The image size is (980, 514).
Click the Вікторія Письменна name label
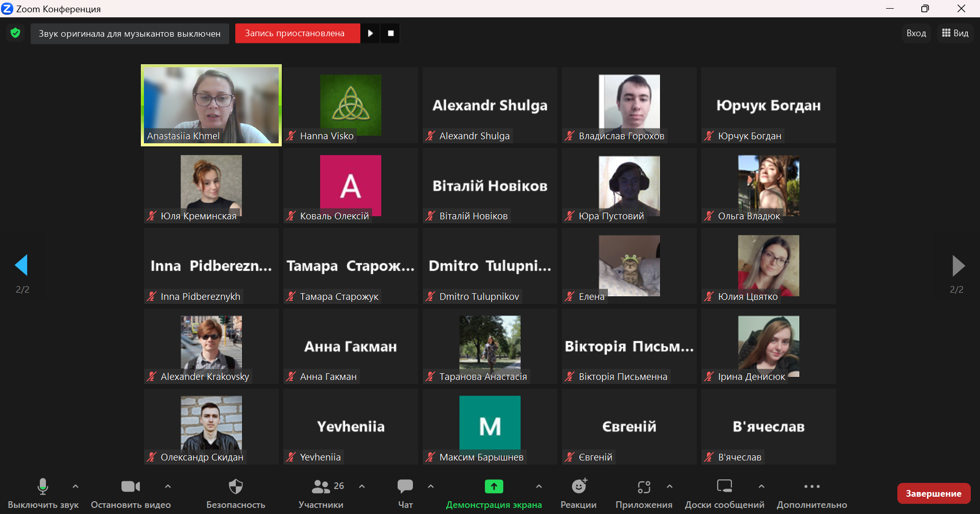click(x=623, y=376)
